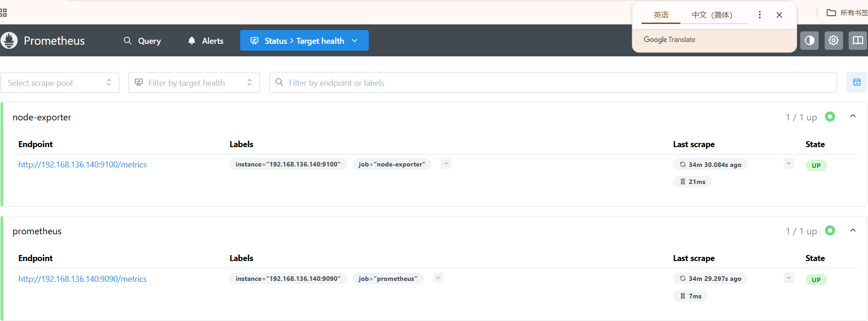Close the Google Translate popup
The height and width of the screenshot is (321, 868).
click(779, 15)
